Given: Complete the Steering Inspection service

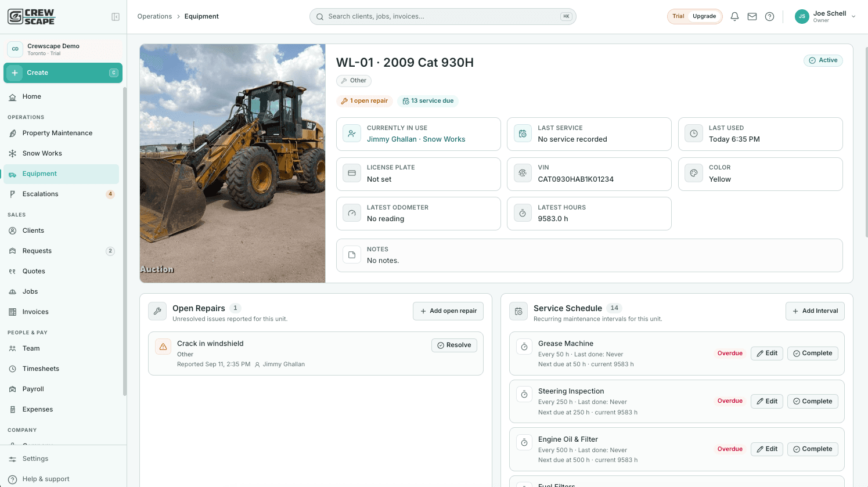Looking at the screenshot, I should (813, 401).
